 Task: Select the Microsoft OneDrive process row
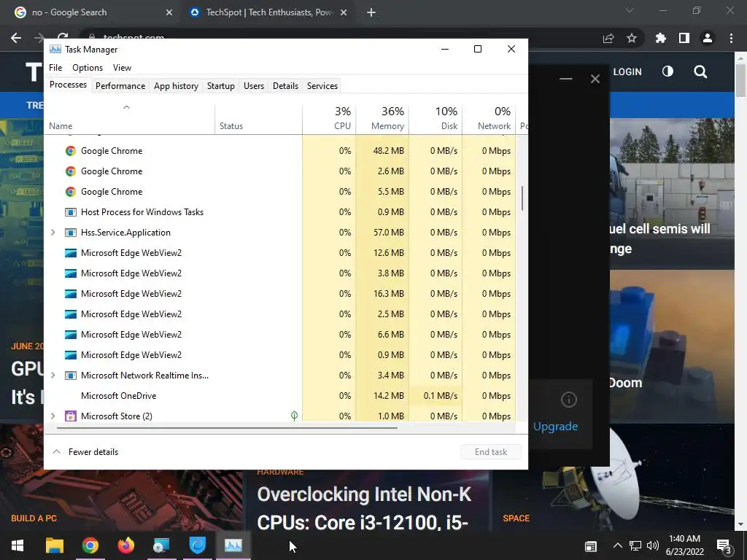coord(280,396)
